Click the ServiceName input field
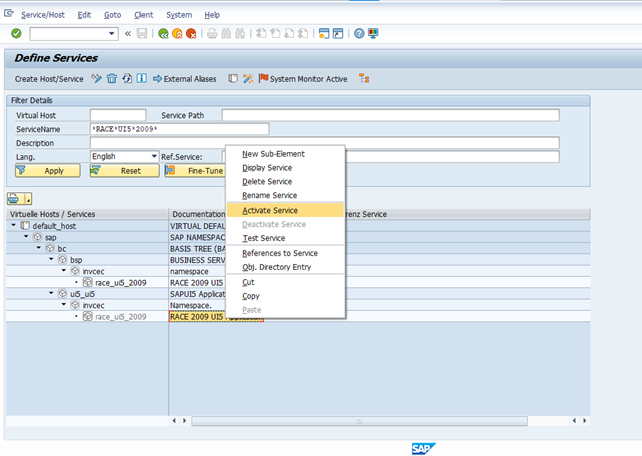Image resolution: width=642 pixels, height=456 pixels. (x=179, y=129)
